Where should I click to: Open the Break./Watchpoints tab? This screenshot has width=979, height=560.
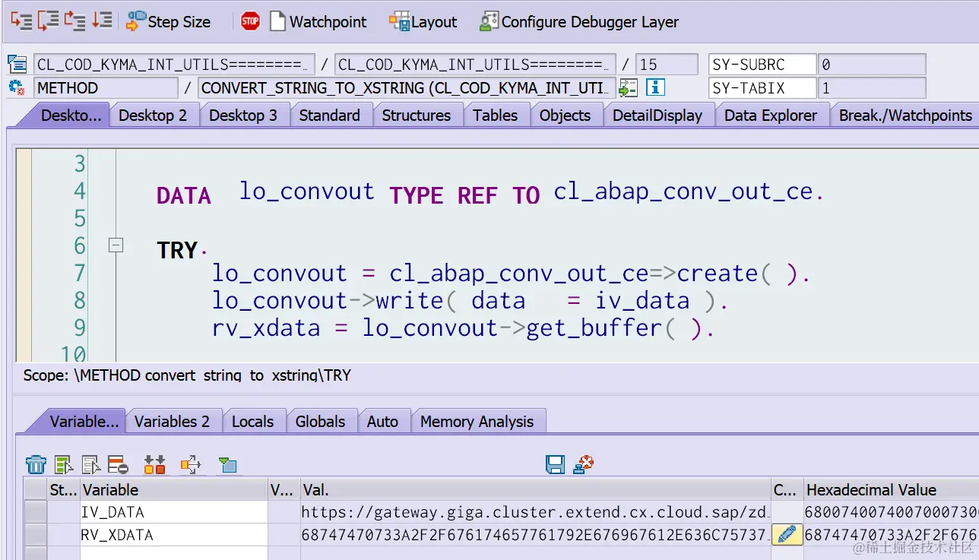pyautogui.click(x=905, y=115)
